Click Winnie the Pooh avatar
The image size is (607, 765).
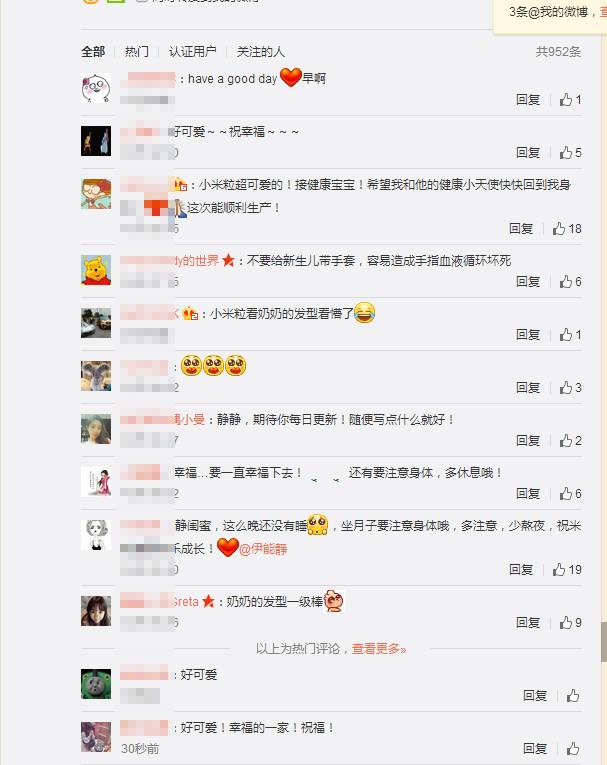96,270
